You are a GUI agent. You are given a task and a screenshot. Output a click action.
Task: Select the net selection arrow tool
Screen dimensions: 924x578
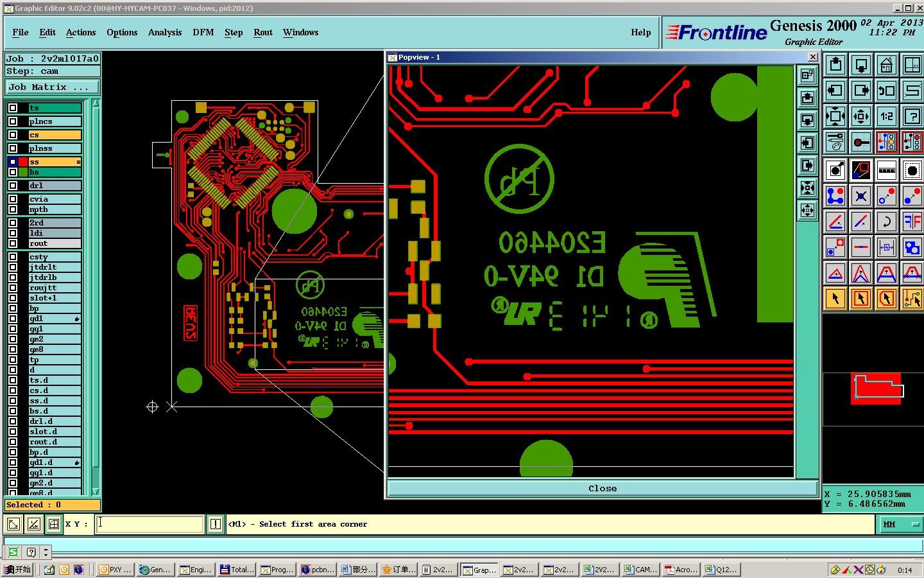912,299
